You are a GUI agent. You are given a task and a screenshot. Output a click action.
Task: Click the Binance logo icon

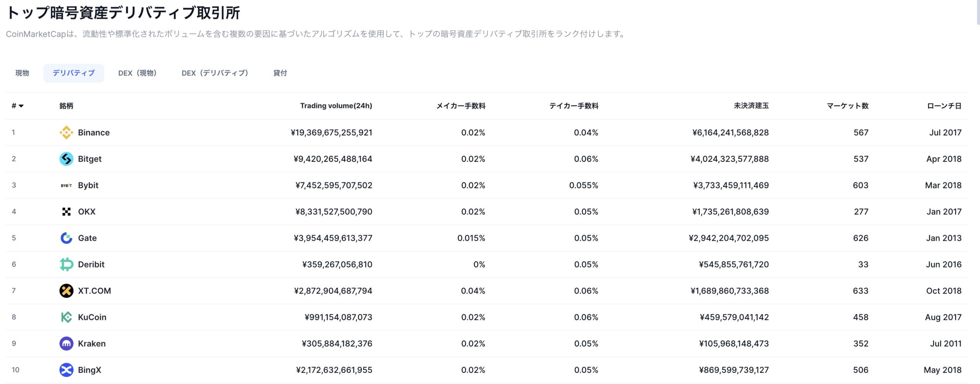coord(66,133)
